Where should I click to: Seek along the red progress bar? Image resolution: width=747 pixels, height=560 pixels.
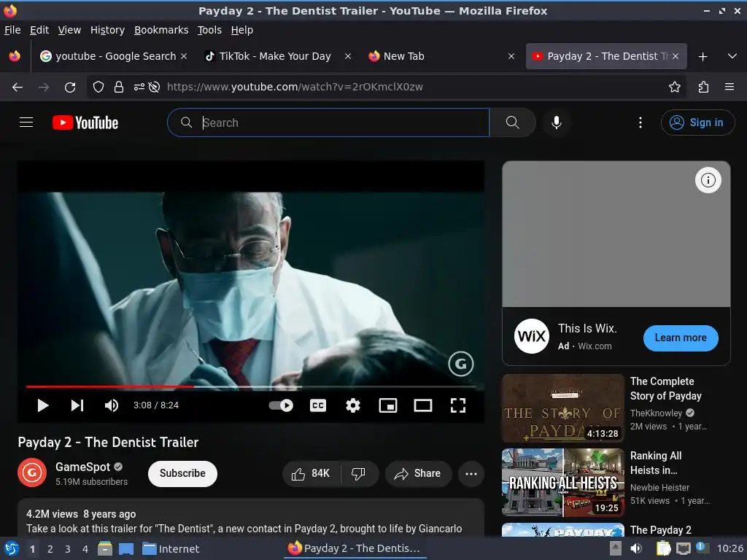[x=251, y=386]
